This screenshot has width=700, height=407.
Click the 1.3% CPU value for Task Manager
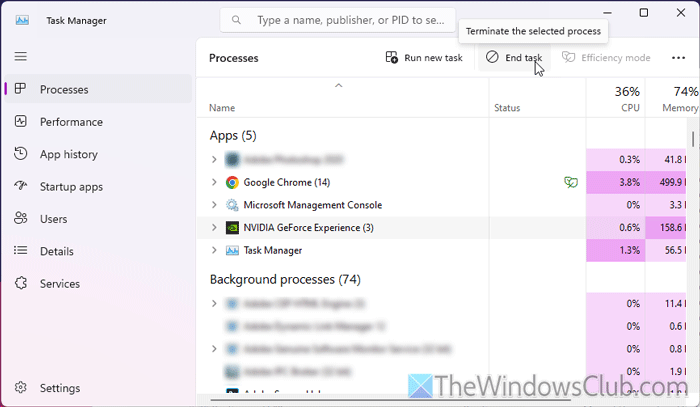tap(629, 250)
